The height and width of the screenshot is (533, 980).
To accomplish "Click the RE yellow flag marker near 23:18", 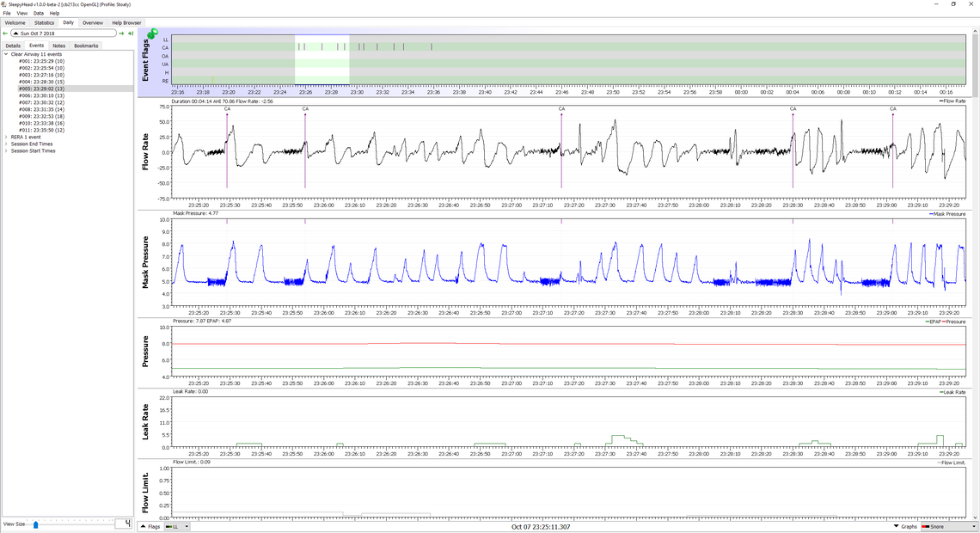I will pos(213,80).
